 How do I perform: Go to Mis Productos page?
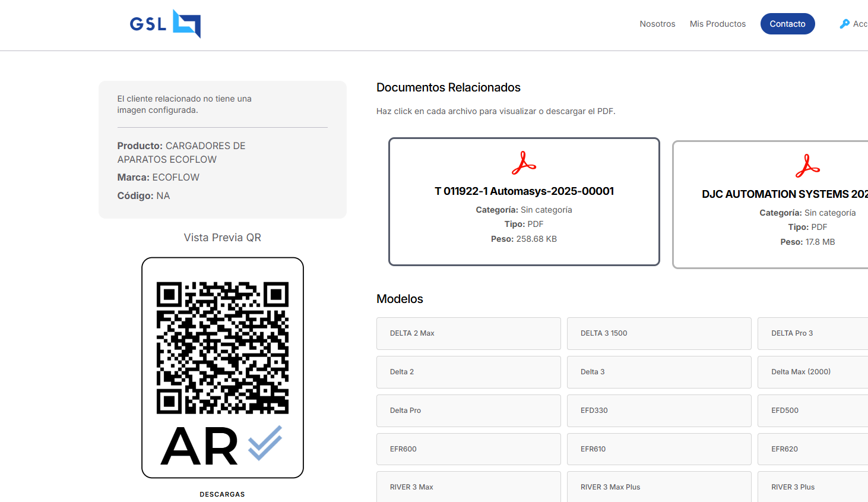pyautogui.click(x=717, y=24)
